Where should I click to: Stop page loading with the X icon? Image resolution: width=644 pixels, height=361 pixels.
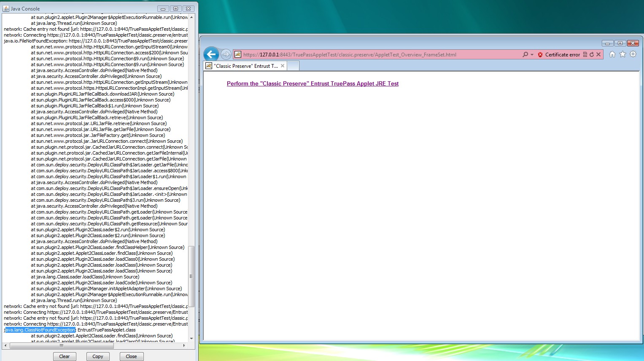598,55
